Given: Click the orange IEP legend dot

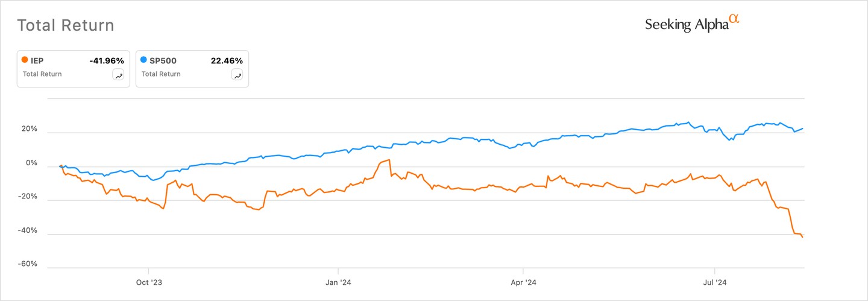Looking at the screenshot, I should [x=24, y=60].
